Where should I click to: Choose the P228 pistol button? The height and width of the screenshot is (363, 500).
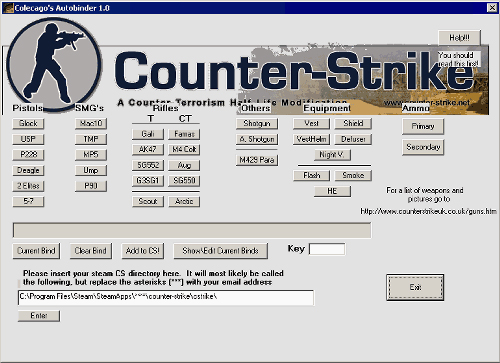pyautogui.click(x=28, y=155)
